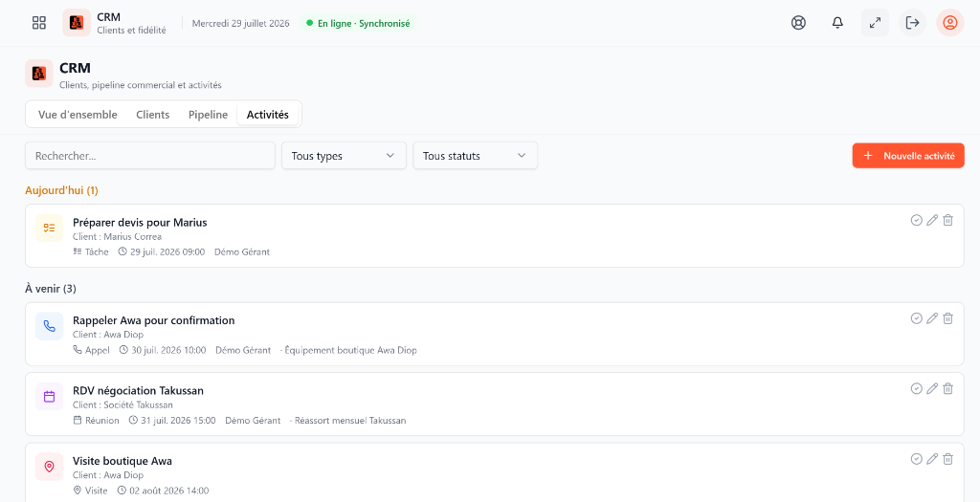This screenshot has width=980, height=502.
Task: Click the task icon of Préparer devis
Action: coord(50,228)
